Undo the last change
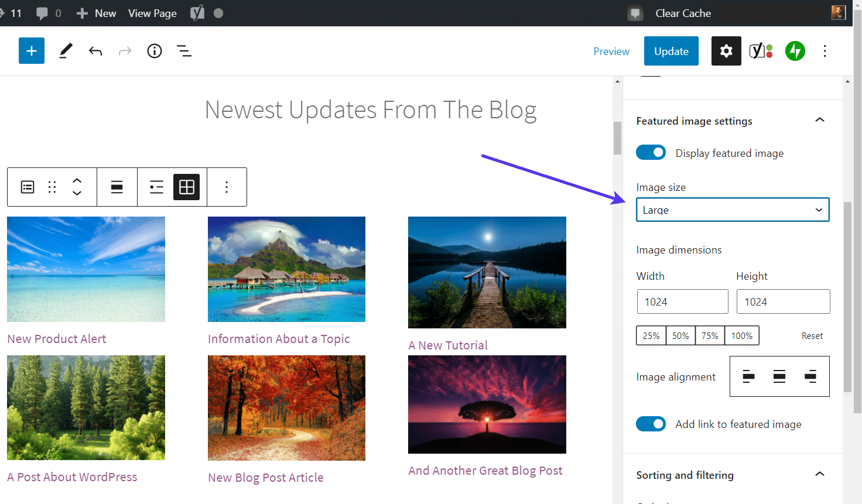This screenshot has width=862, height=504. click(95, 51)
